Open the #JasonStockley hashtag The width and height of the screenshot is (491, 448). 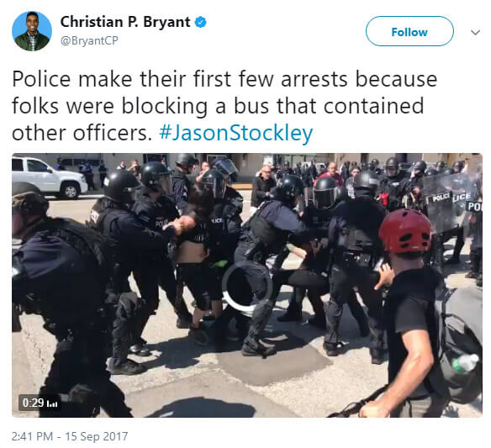pyautogui.click(x=235, y=133)
